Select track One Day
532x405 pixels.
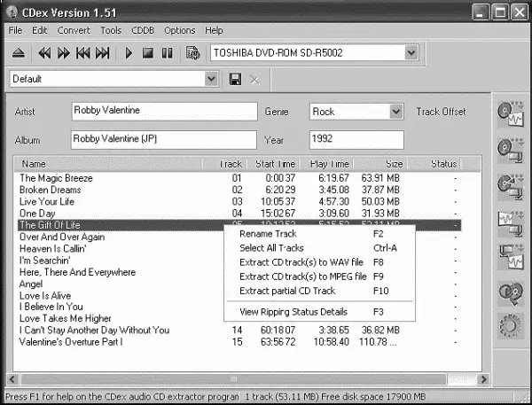coord(239,214)
